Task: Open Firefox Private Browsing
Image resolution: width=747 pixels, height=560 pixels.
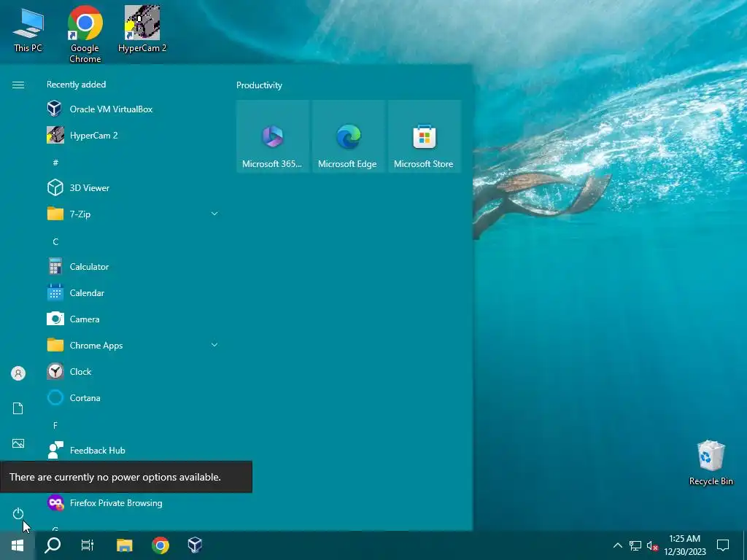Action: [133, 503]
